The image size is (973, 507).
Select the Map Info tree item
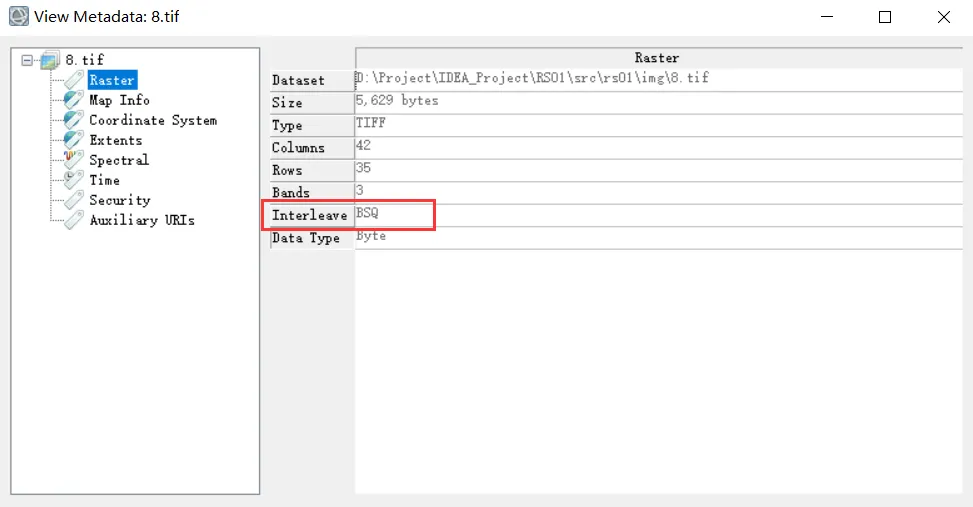click(119, 100)
